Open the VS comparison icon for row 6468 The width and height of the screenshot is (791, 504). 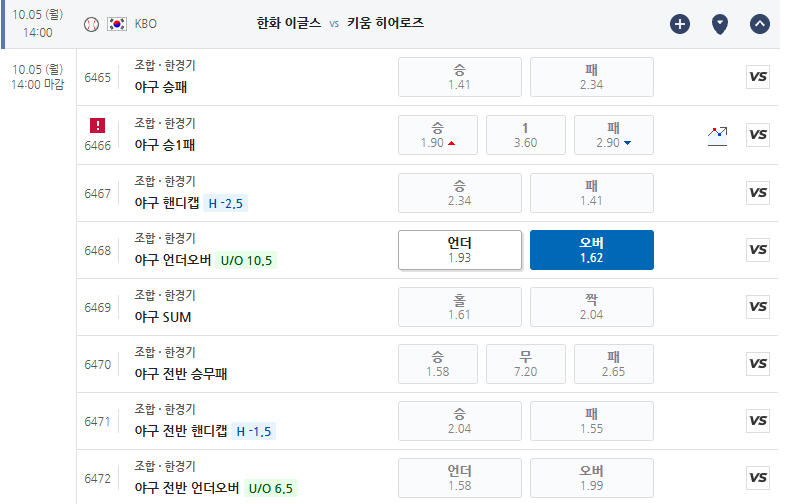point(758,250)
